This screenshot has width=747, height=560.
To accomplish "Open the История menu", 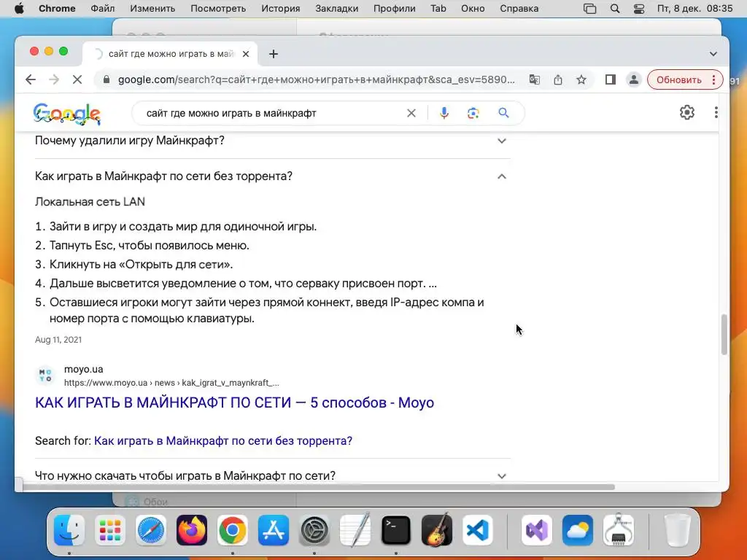I will click(x=281, y=9).
